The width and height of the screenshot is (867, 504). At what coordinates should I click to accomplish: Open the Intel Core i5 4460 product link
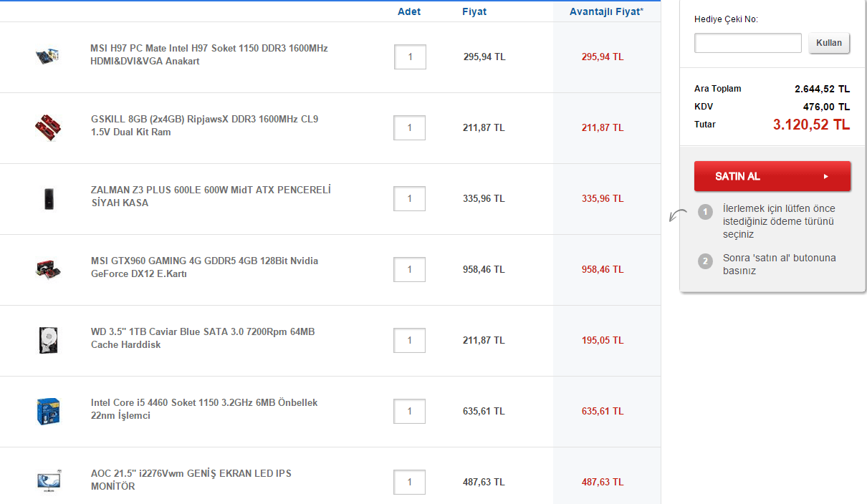point(204,409)
